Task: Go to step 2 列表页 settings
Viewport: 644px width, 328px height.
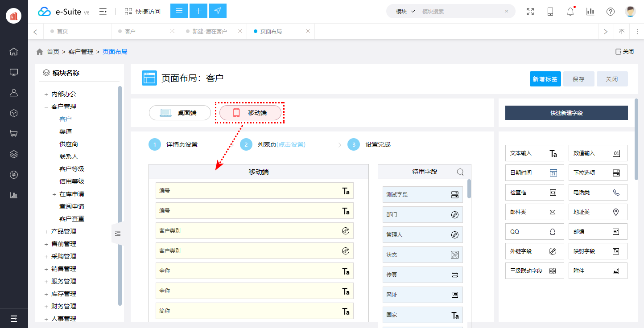Action: (281, 144)
